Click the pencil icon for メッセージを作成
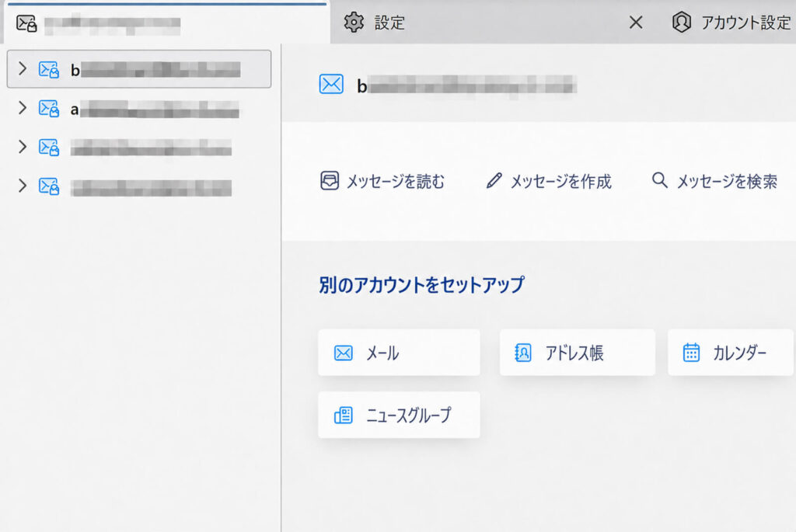 pyautogui.click(x=494, y=180)
